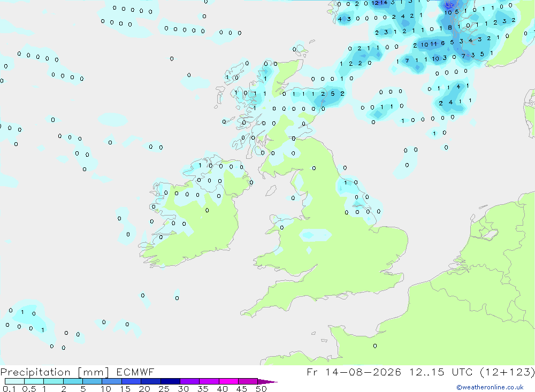Image resolution: width=535 pixels, height=392 pixels.
Task: Click the legend label '45'
Action: point(242,389)
